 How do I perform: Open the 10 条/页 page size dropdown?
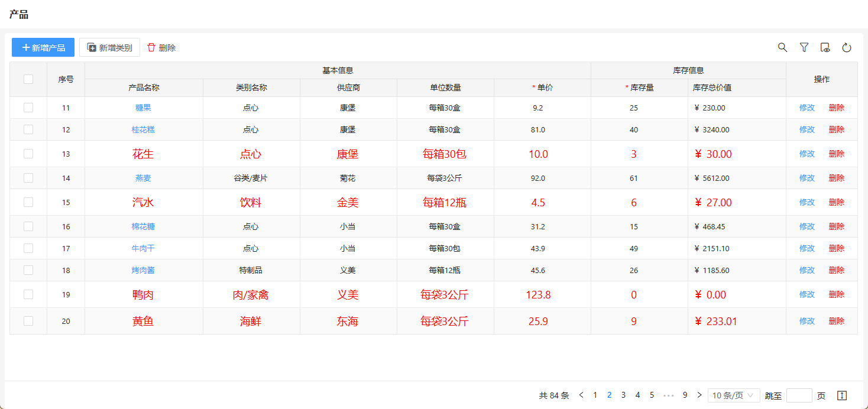pyautogui.click(x=734, y=395)
